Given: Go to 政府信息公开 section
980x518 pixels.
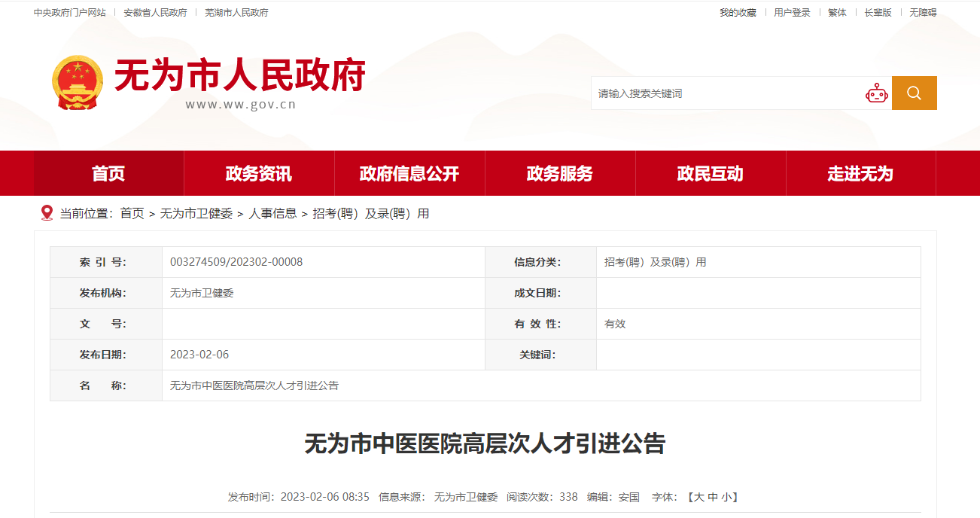Looking at the screenshot, I should pos(409,174).
